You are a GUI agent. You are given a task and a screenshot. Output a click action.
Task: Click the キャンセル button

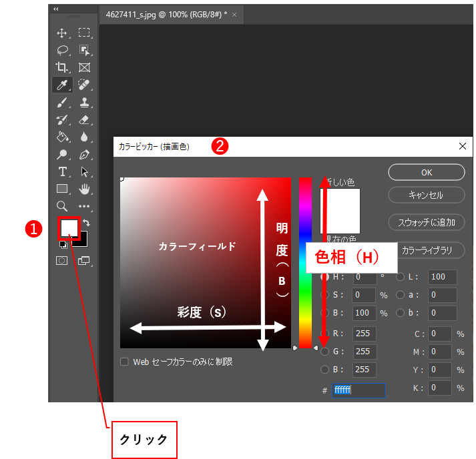pos(426,195)
